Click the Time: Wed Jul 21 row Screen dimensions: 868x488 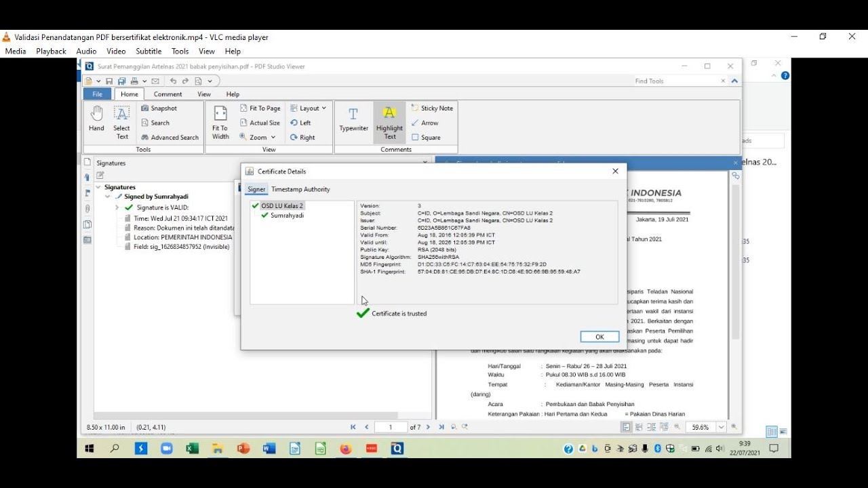(x=176, y=218)
